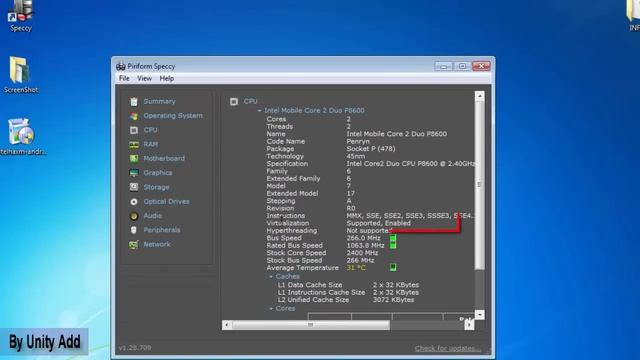Viewport: 640px width, 360px height.
Task: Open the View menu
Action: (144, 78)
